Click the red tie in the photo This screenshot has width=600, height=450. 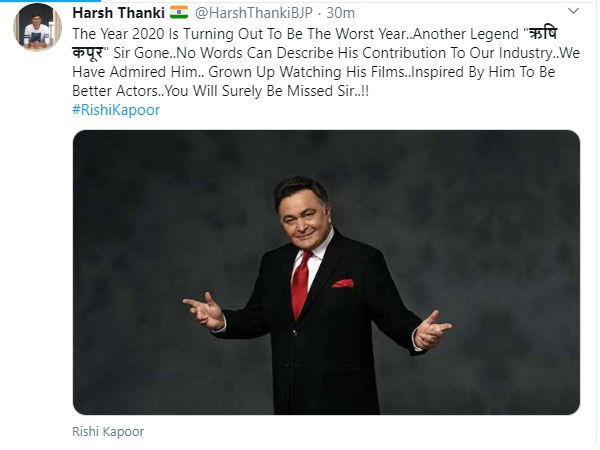pos(301,285)
